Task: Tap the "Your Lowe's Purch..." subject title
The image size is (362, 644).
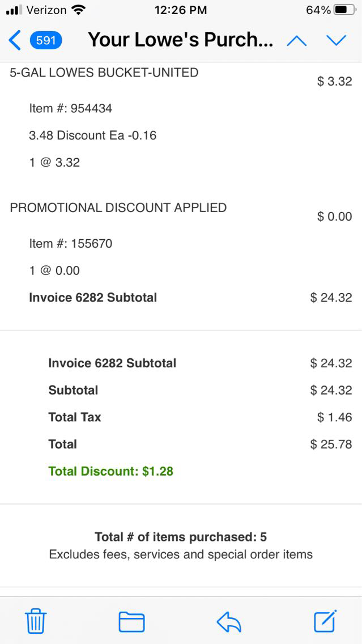Action: [x=180, y=40]
